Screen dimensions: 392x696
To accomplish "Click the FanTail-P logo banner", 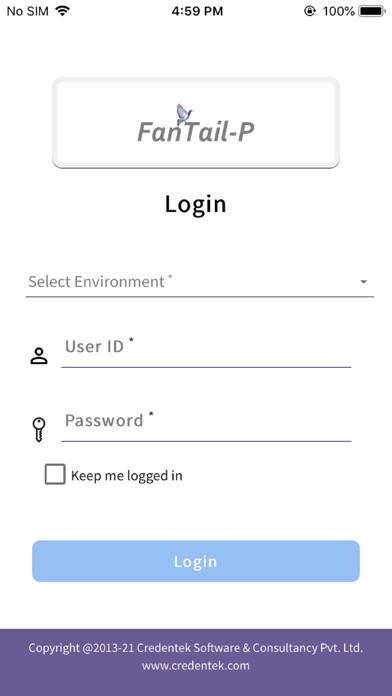I will (196, 123).
